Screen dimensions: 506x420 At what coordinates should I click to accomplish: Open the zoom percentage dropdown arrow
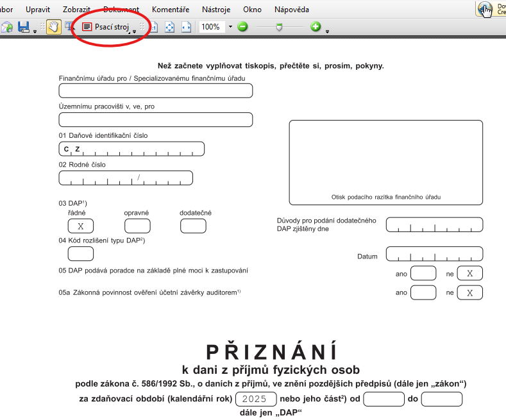(x=230, y=27)
